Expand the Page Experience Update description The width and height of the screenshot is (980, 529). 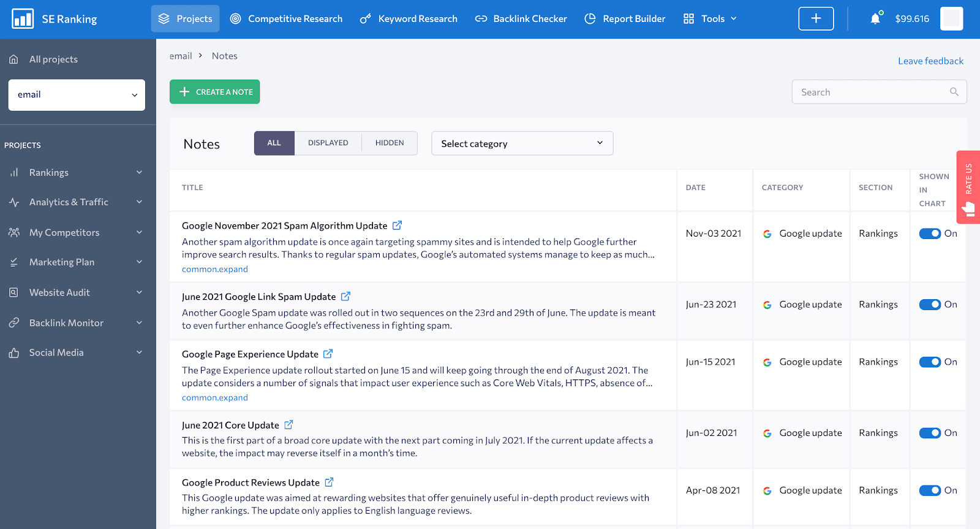(x=215, y=398)
